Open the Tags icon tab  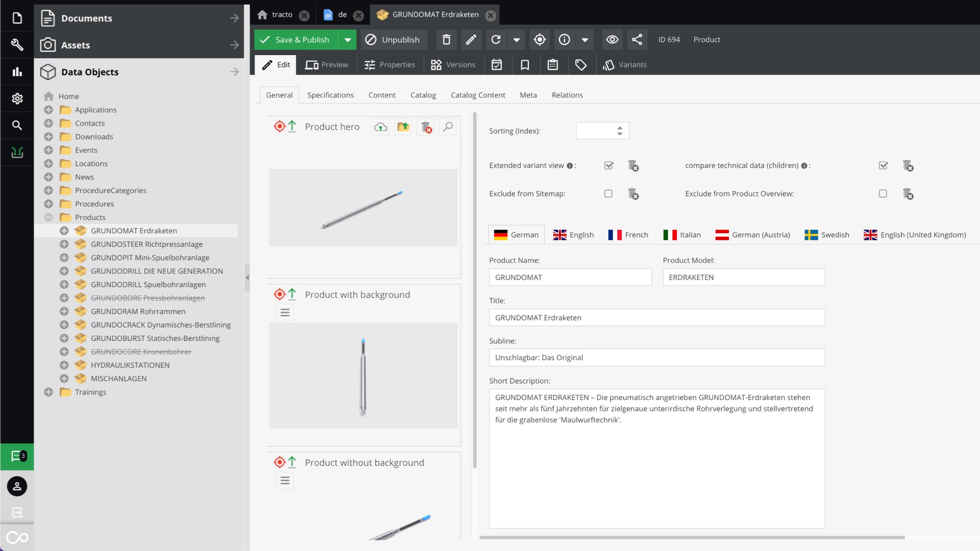(580, 65)
